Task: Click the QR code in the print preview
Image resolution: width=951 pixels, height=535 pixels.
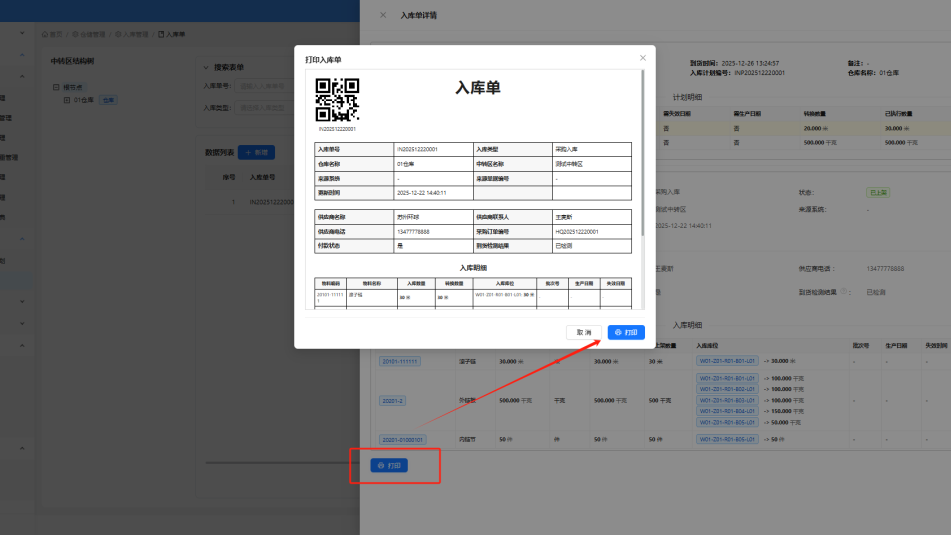Action: (337, 100)
